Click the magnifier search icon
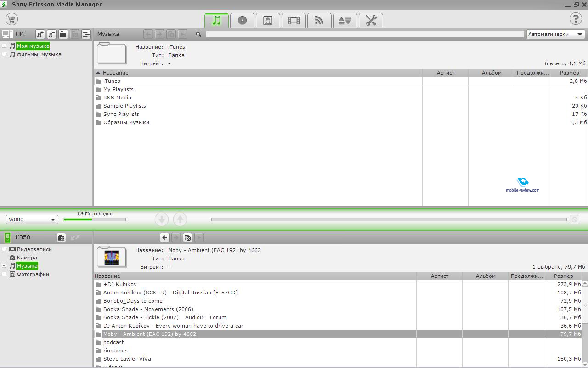The image size is (588, 368). 198,34
